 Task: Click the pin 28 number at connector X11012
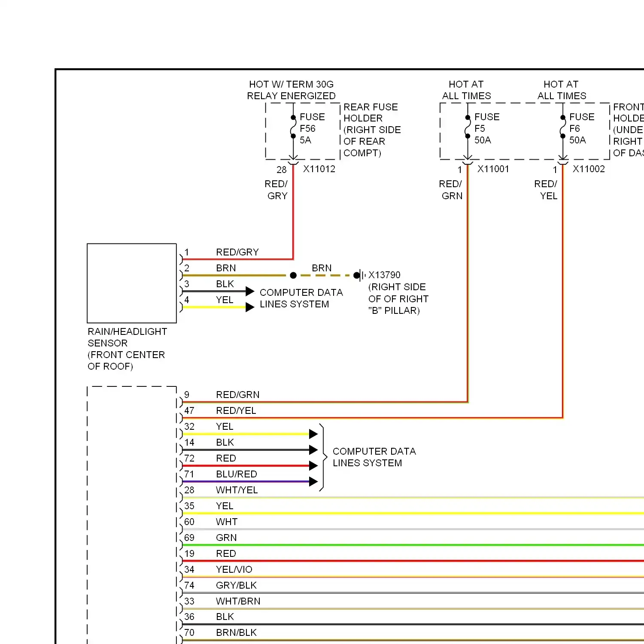tap(282, 170)
